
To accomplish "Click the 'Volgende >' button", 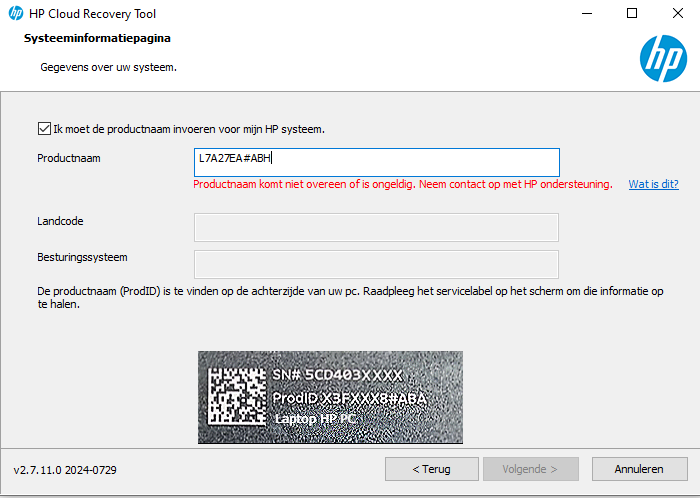I will point(529,469).
